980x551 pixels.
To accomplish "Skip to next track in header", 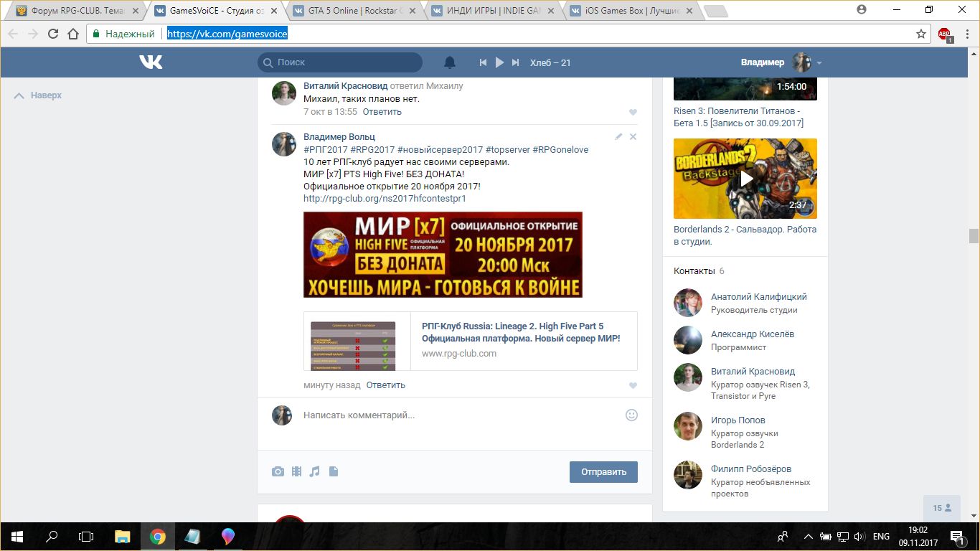I will click(x=515, y=62).
